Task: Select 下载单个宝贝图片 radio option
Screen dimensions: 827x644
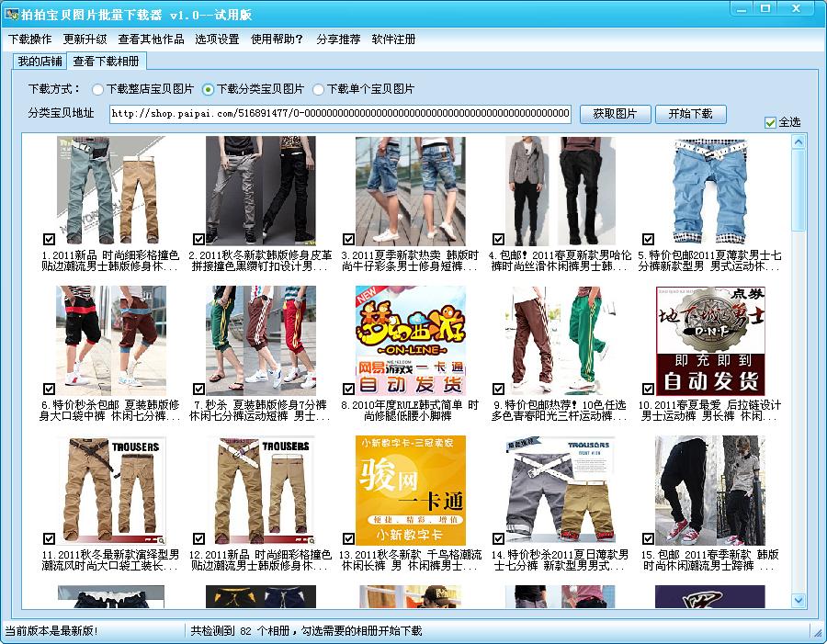Action: tap(363, 89)
